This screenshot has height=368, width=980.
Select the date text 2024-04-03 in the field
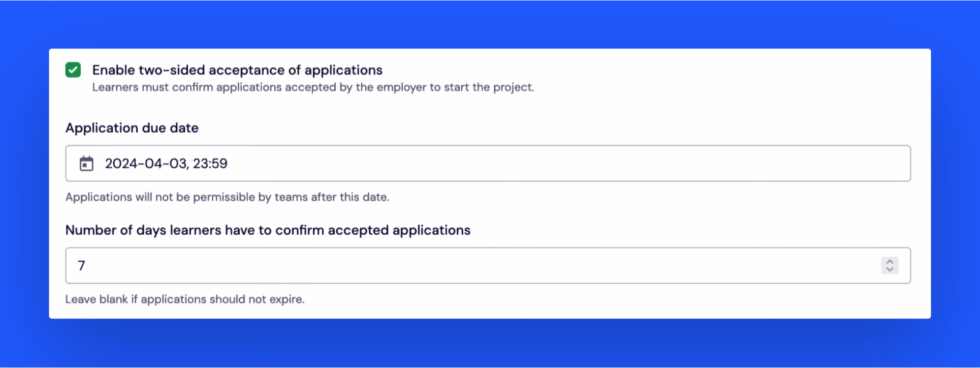pyautogui.click(x=146, y=164)
